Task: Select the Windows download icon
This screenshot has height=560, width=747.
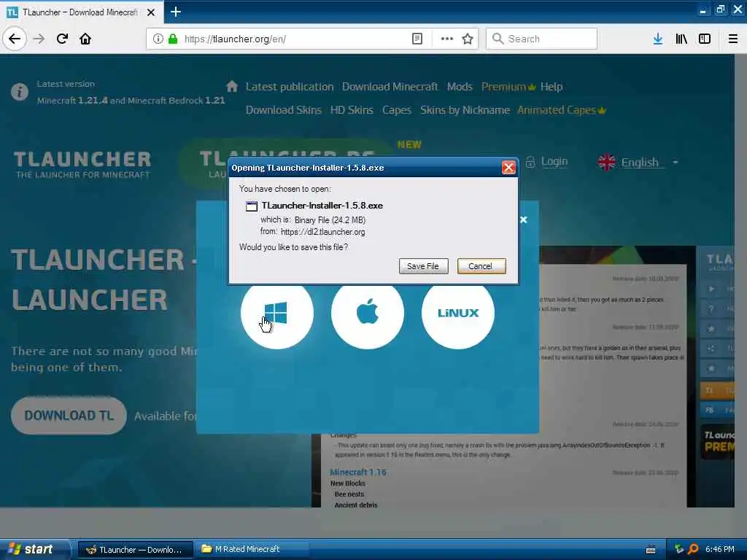Action: [276, 313]
